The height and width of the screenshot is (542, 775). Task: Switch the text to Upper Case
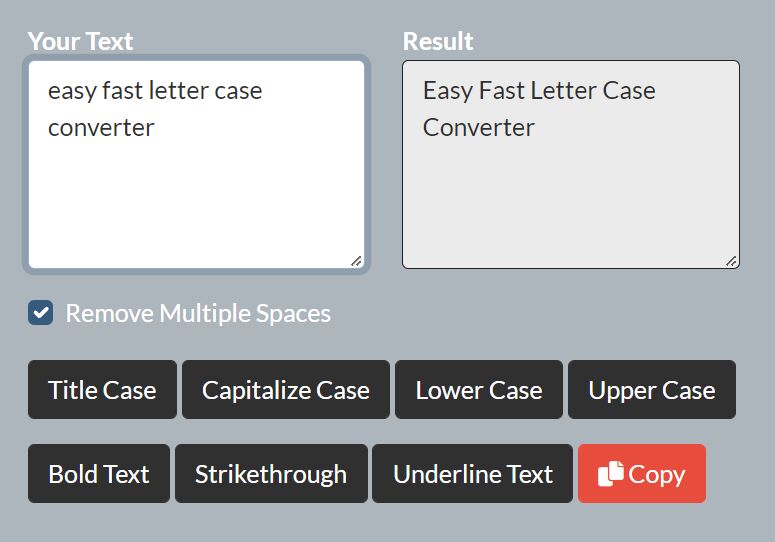(652, 389)
